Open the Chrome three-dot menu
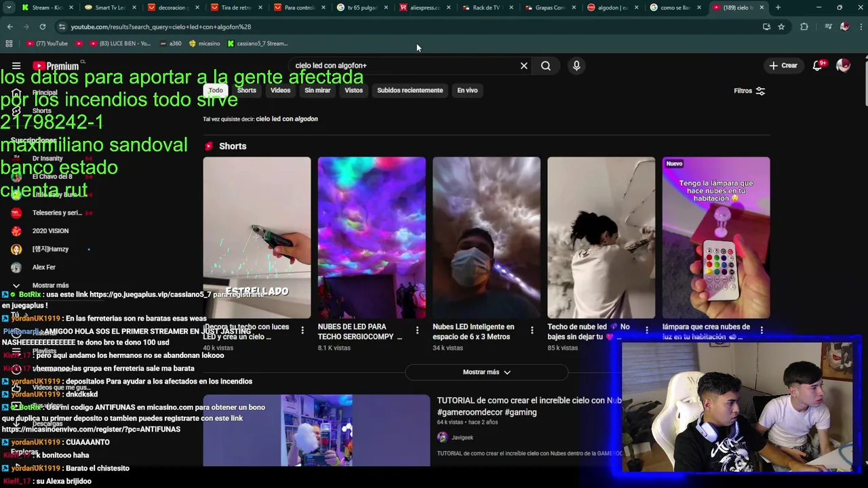Viewport: 868px width, 488px height. pyautogui.click(x=860, y=26)
